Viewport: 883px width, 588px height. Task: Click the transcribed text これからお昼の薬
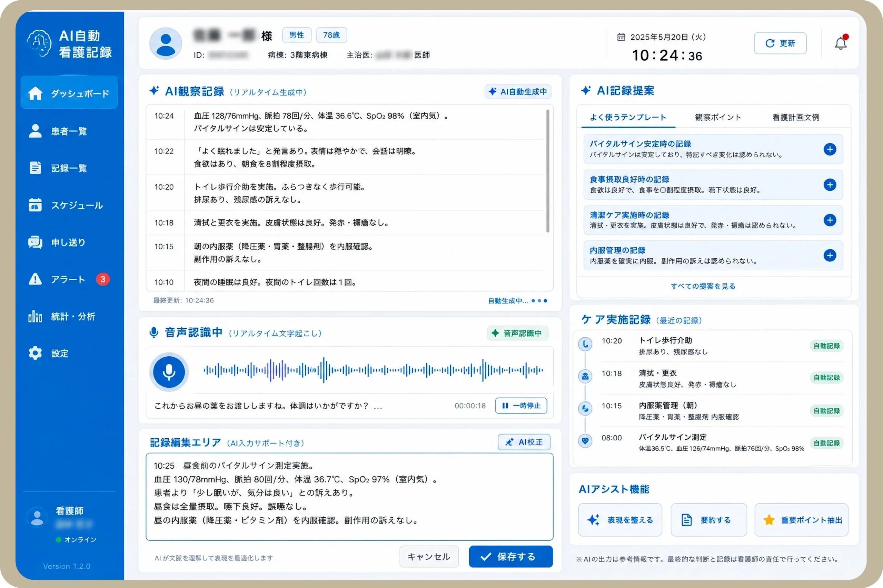[268, 406]
